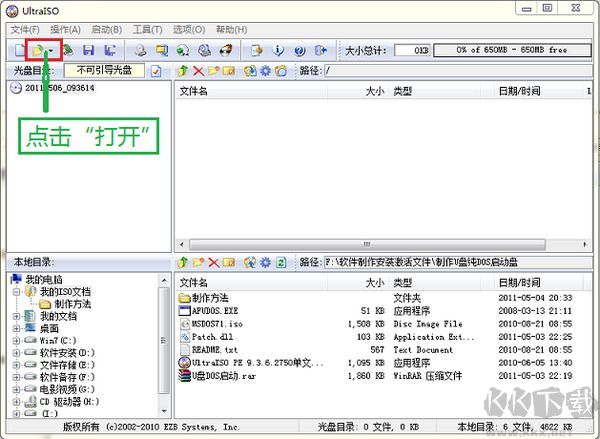This screenshot has height=439, width=600.
Task: Click the Open folder icon in toolbar
Action: 38,50
